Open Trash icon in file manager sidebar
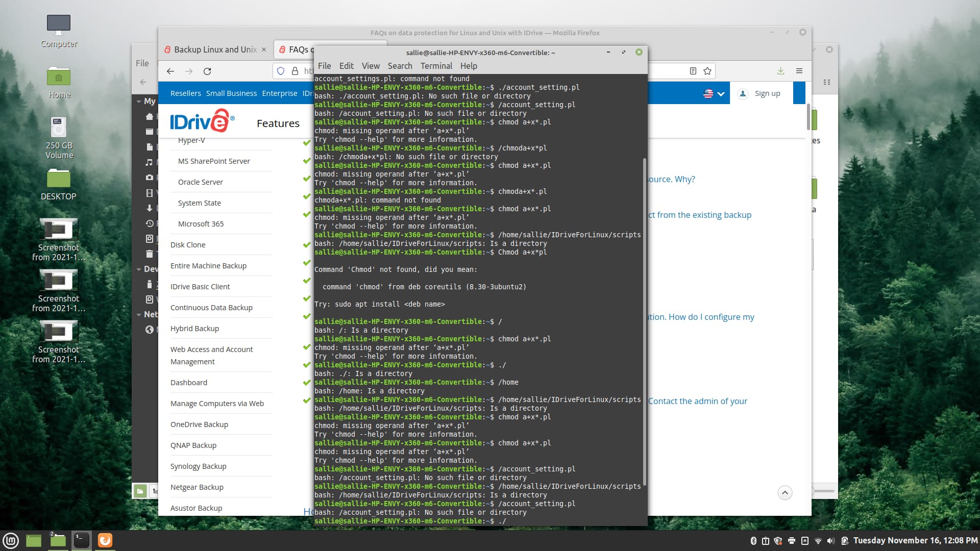 pos(149,254)
